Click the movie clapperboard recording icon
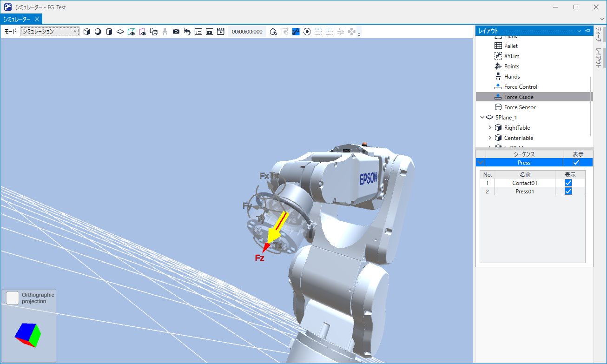The height and width of the screenshot is (364, 607). point(221,32)
